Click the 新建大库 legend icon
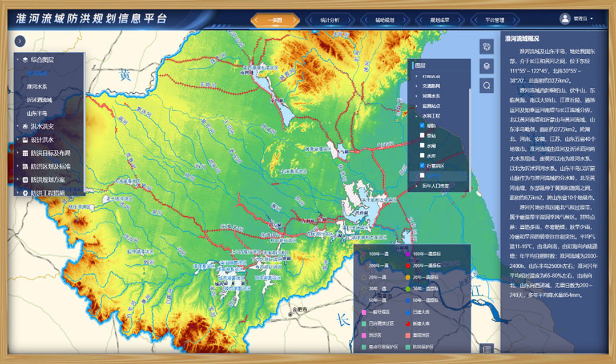 click(408, 323)
